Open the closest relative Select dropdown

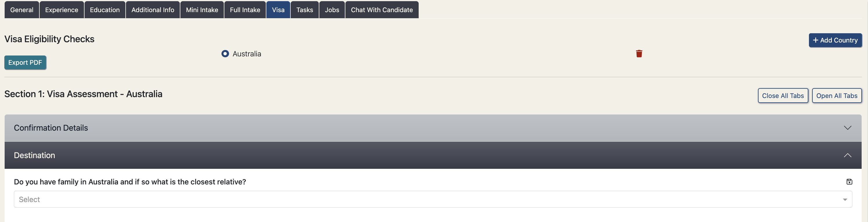433,199
